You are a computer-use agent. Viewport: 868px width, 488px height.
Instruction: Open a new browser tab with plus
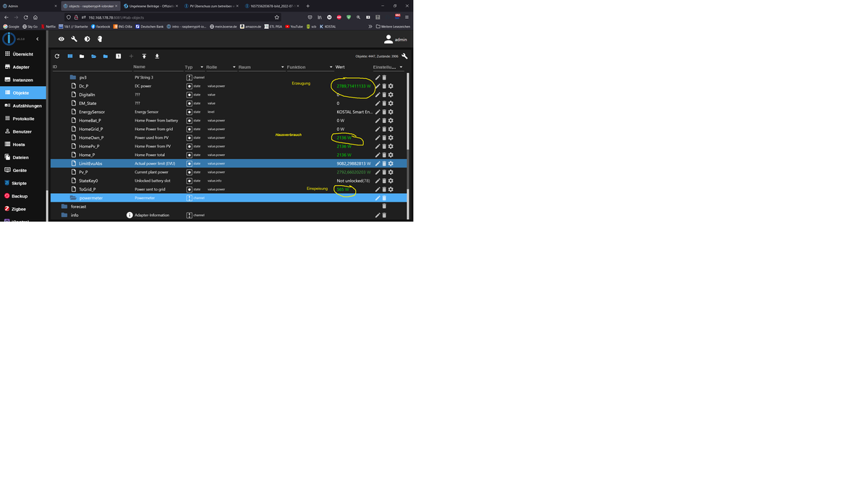coord(308,6)
